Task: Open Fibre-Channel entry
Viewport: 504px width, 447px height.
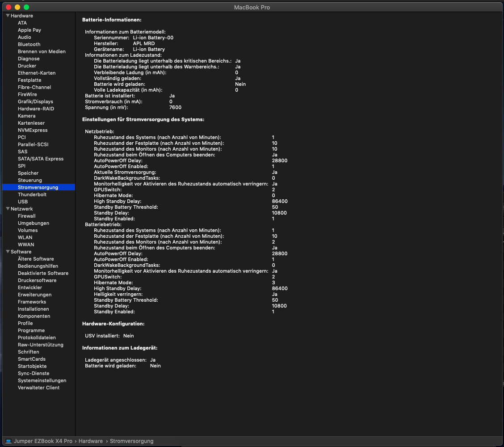Action: pyautogui.click(x=34, y=87)
